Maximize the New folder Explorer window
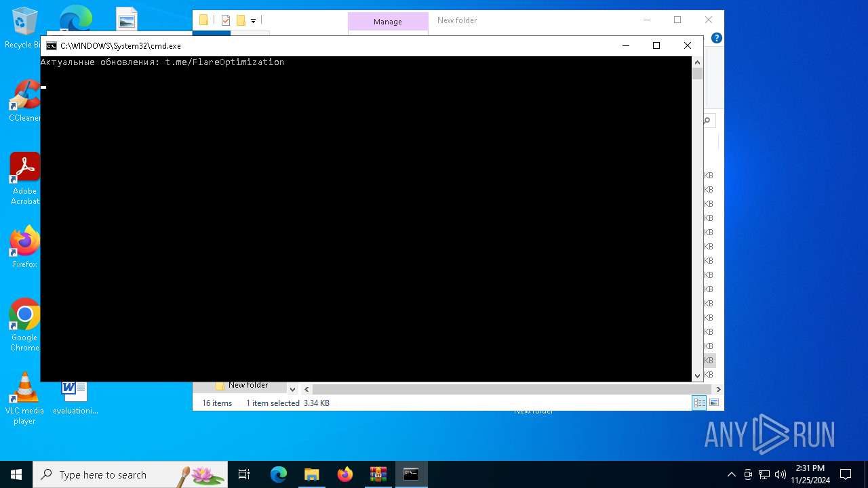This screenshot has height=488, width=868. [677, 20]
